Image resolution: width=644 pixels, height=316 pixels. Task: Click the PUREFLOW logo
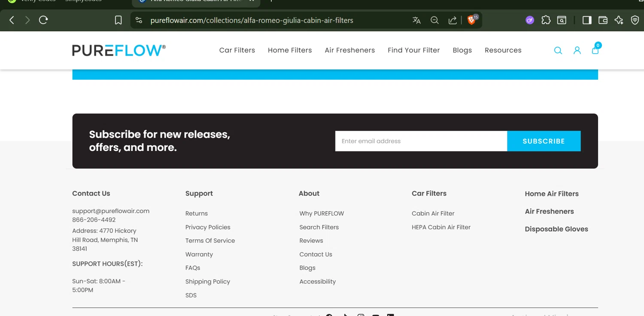click(119, 51)
